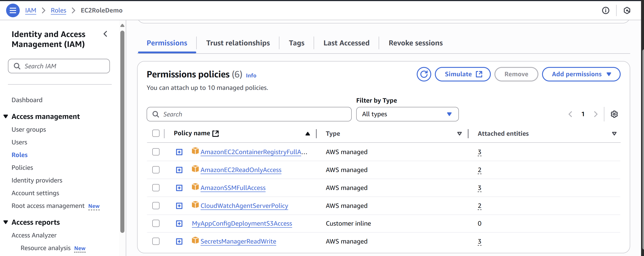Image resolution: width=644 pixels, height=256 pixels.
Task: Open the Filter by Type dropdown
Action: pos(407,114)
